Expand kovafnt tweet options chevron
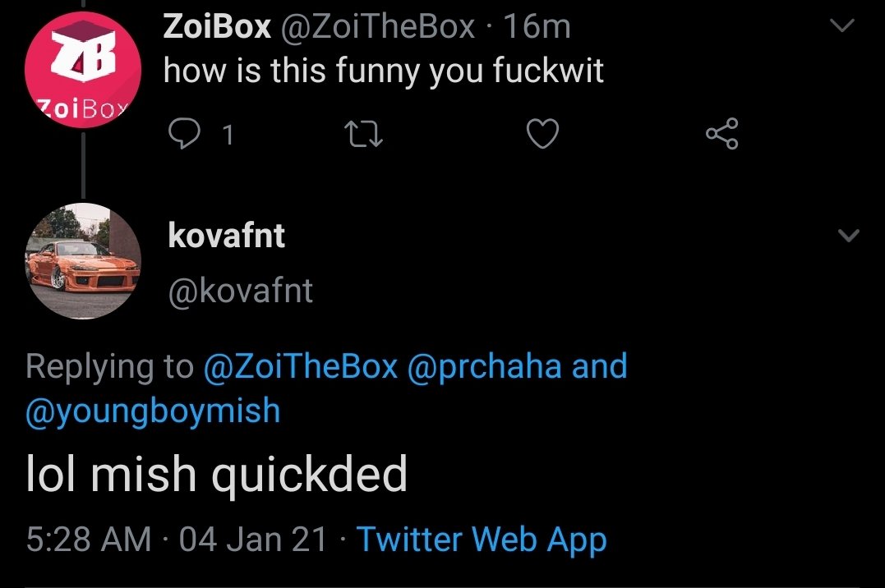 (x=847, y=237)
